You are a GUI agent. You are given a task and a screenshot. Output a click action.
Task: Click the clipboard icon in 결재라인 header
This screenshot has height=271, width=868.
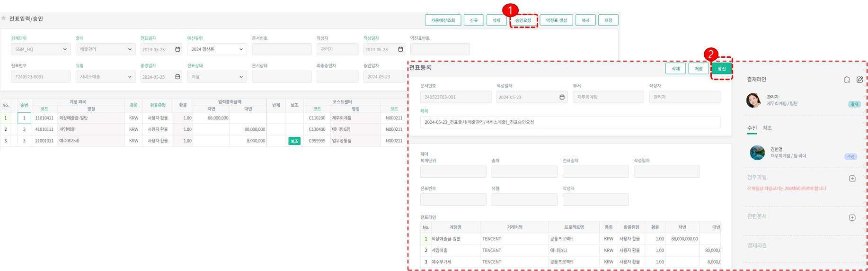[847, 80]
